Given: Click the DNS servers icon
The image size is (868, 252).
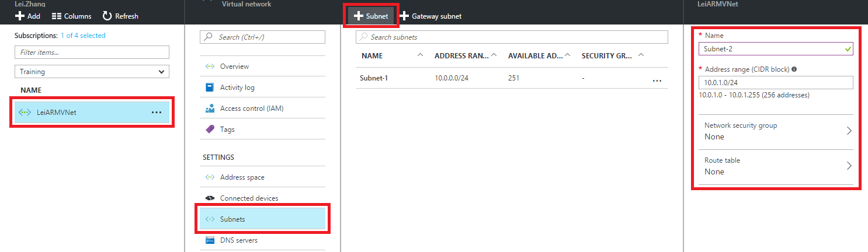Looking at the screenshot, I should [x=210, y=240].
